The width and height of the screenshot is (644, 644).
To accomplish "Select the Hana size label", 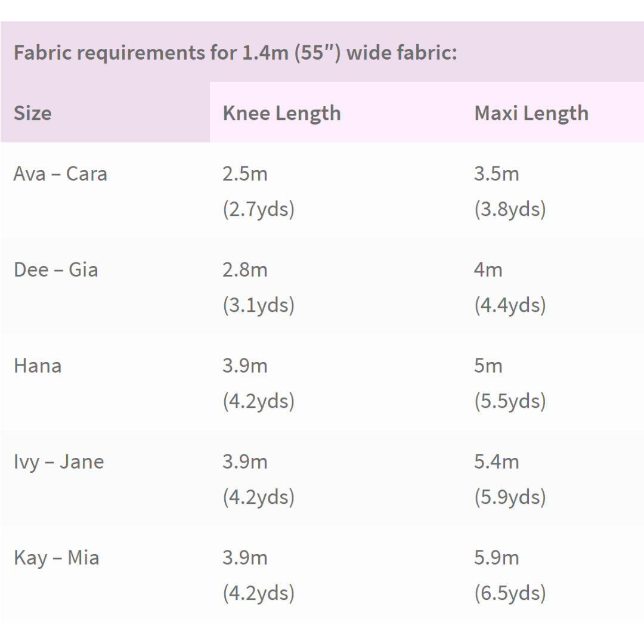I will [x=38, y=366].
